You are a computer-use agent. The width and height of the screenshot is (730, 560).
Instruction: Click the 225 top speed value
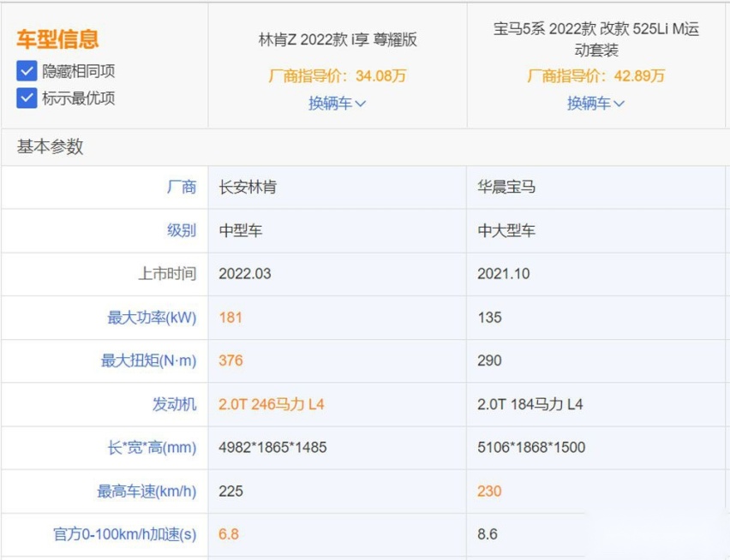(231, 491)
